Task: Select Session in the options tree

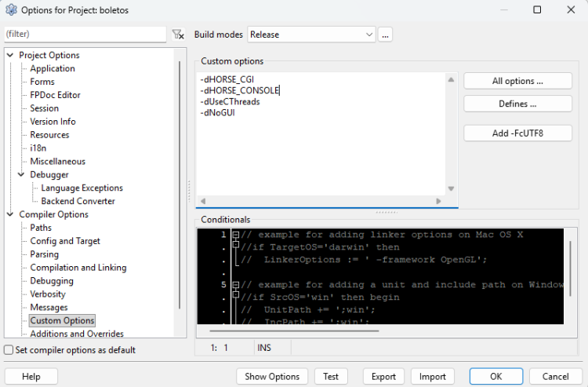Action: coord(44,108)
